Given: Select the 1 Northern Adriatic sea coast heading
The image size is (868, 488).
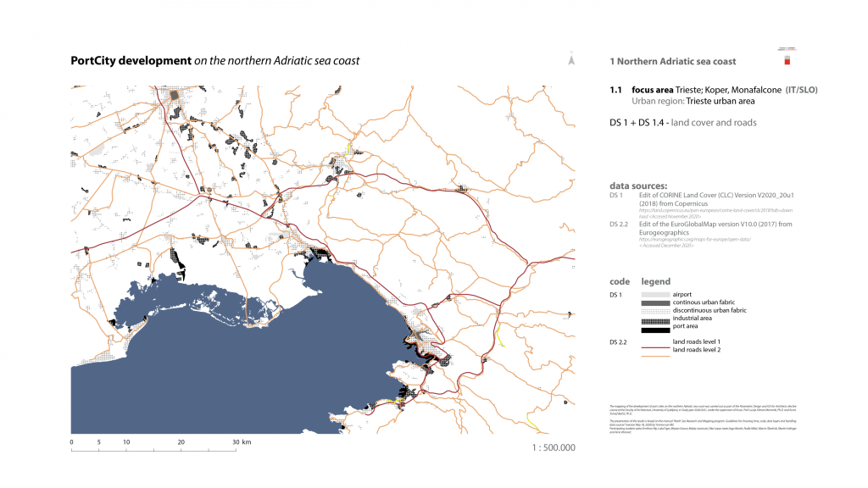Looking at the screenshot, I should point(672,61).
